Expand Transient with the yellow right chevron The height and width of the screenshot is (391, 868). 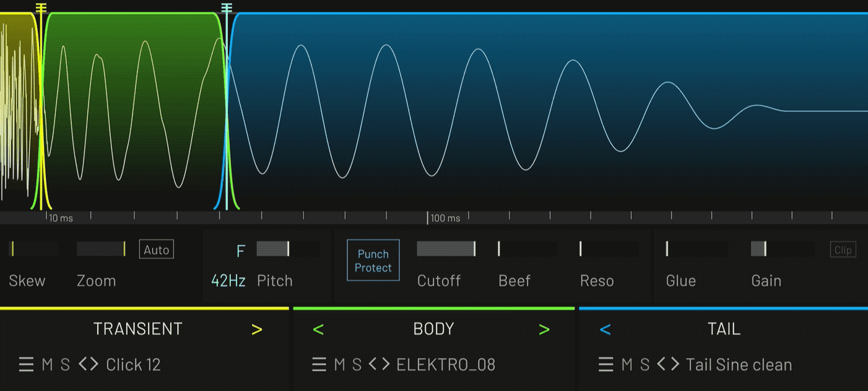(x=257, y=329)
